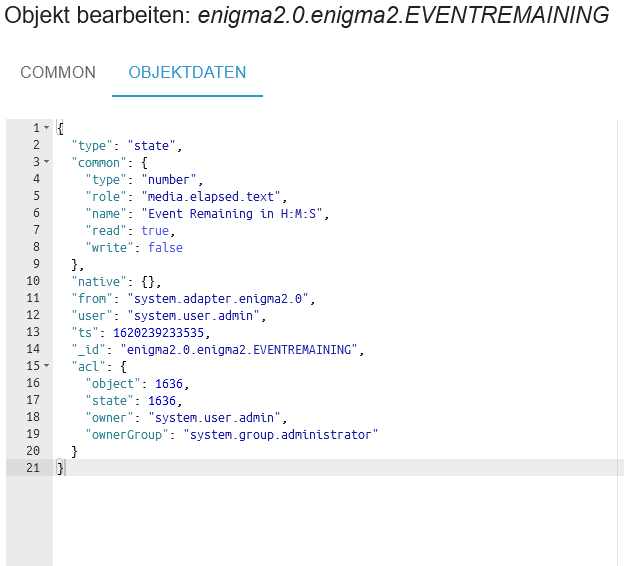624x566 pixels.
Task: Click the dialog title enigma2.0.enigma2.EVENTREMAINING
Action: click(404, 15)
